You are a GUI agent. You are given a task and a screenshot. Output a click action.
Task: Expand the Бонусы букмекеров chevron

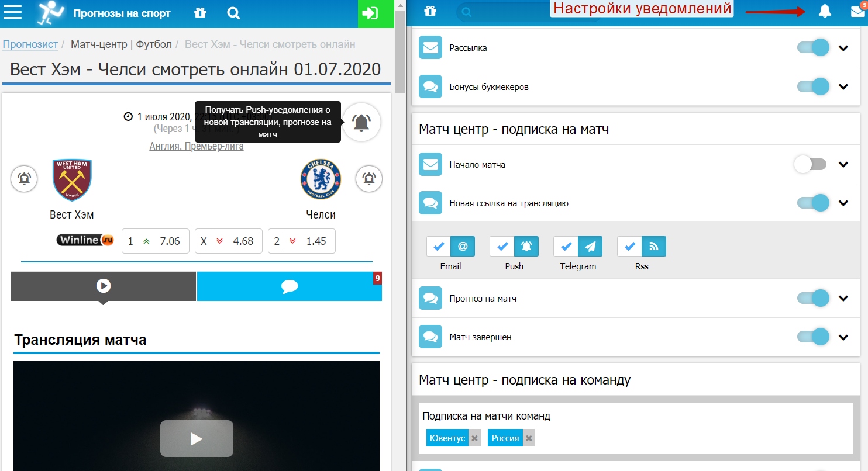pos(843,86)
